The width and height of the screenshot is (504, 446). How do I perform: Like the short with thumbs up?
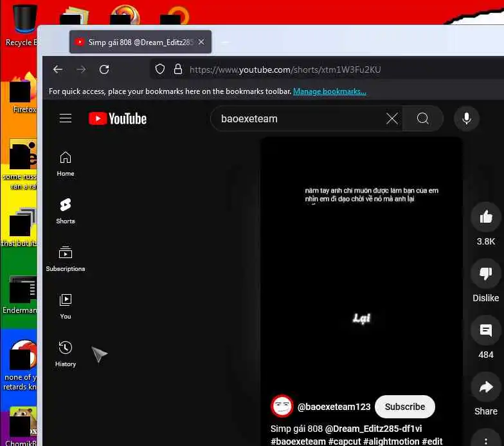[x=486, y=218]
